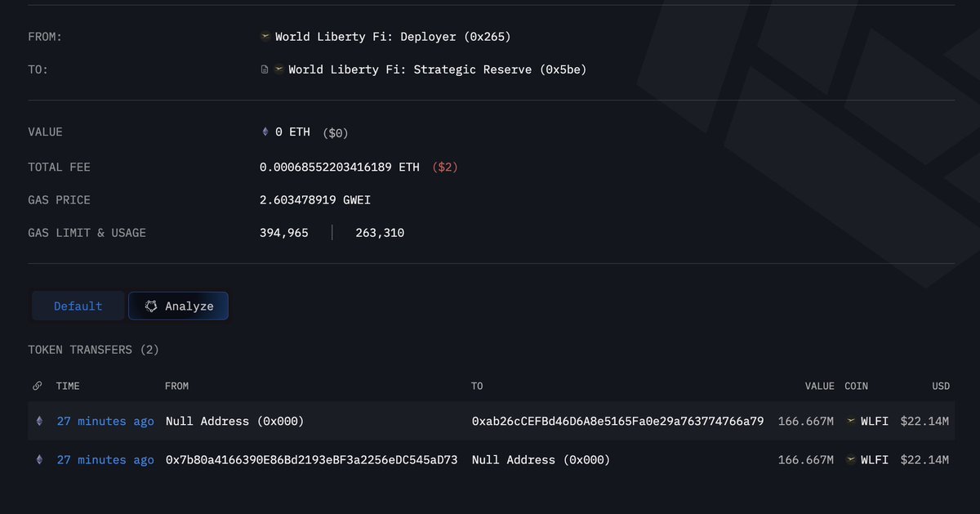The image size is (980, 514).
Task: Click the Ethereum icon in the first transfer row
Action: click(x=38, y=422)
